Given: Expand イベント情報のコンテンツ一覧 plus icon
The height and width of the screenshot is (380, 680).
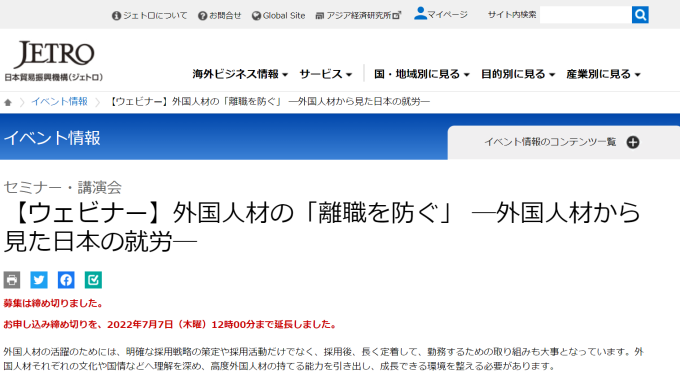Looking at the screenshot, I should tap(633, 142).
